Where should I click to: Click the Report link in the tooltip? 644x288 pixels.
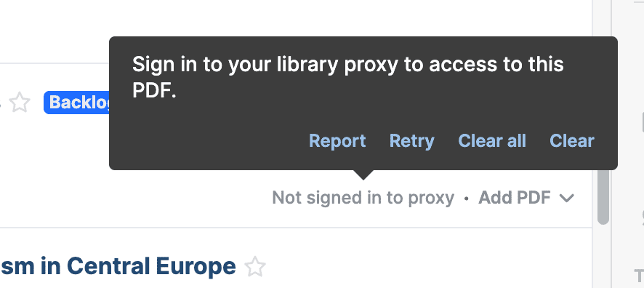coord(337,141)
